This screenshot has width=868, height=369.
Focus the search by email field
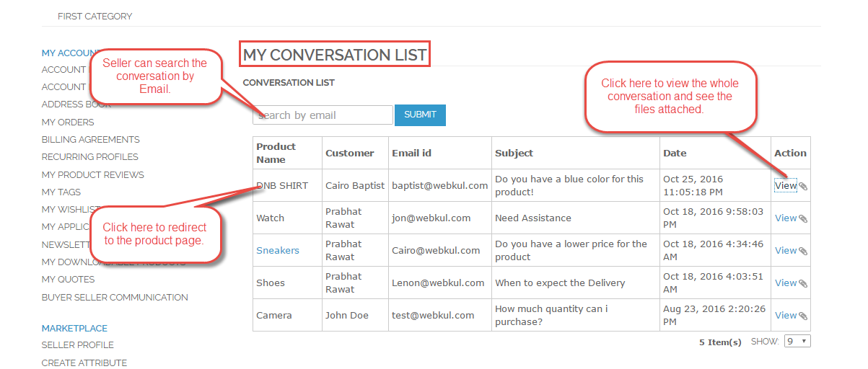[x=323, y=115]
